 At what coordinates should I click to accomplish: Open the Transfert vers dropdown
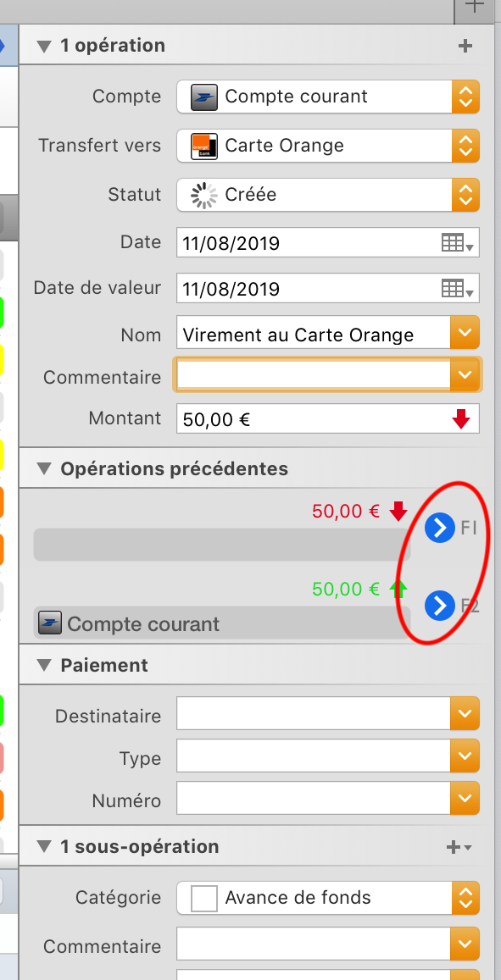(x=465, y=146)
